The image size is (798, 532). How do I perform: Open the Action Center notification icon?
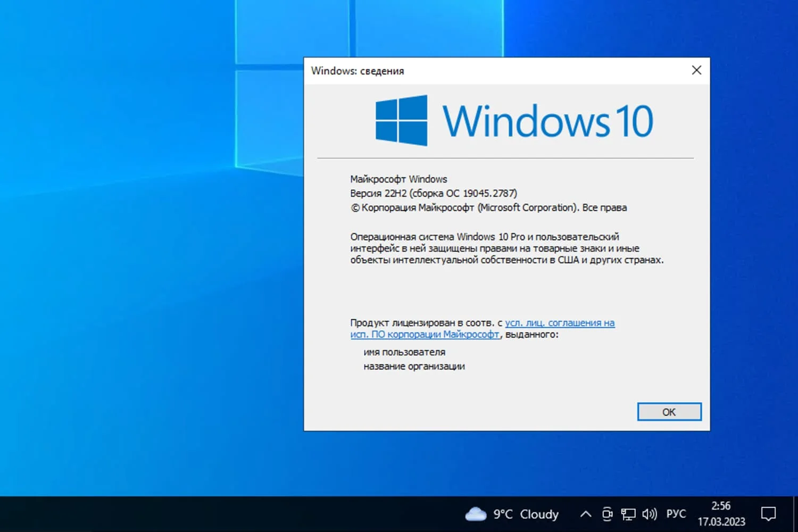click(769, 514)
